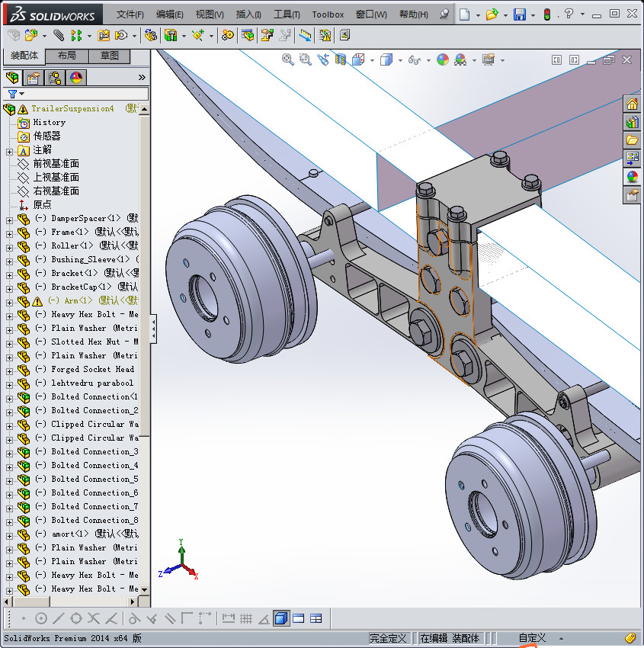The image size is (644, 648).
Task: Click the Reference Geometry icon
Action: coord(198,36)
